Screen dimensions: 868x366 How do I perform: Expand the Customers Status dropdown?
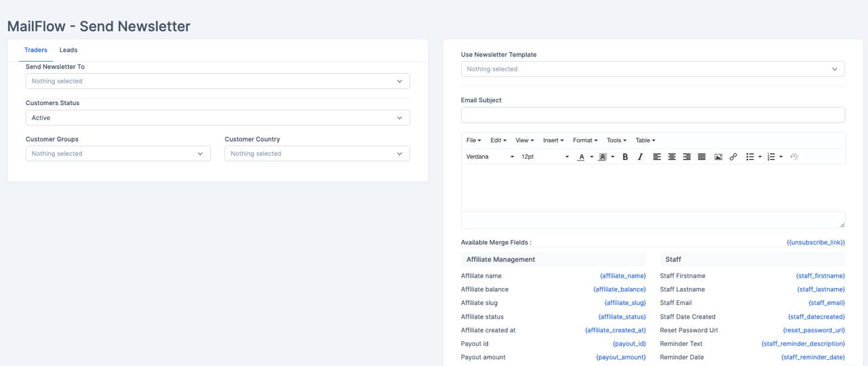[218, 118]
